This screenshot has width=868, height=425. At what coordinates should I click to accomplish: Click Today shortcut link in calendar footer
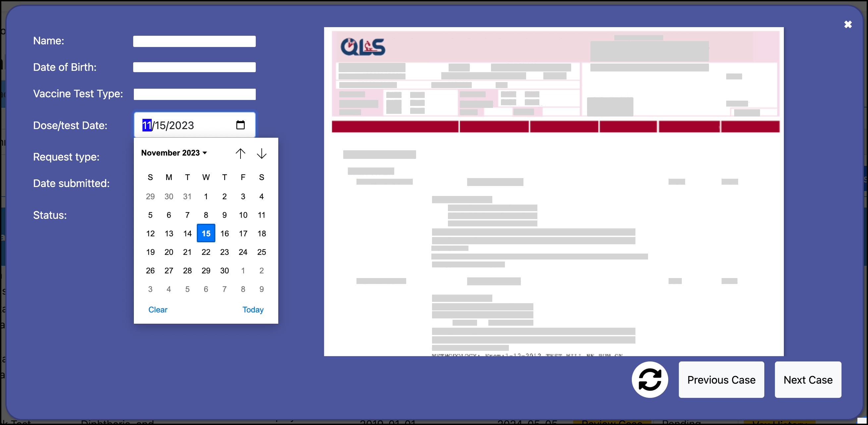pos(253,309)
